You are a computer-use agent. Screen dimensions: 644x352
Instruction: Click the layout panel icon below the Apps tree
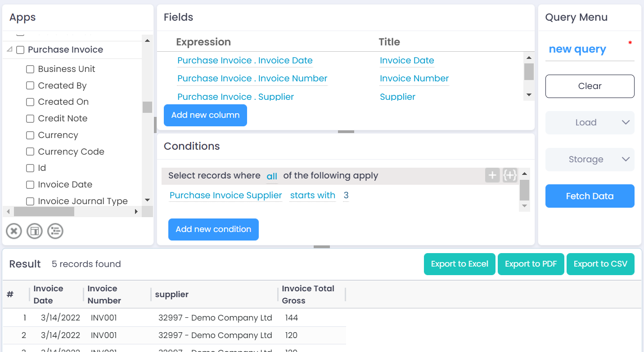pos(34,231)
